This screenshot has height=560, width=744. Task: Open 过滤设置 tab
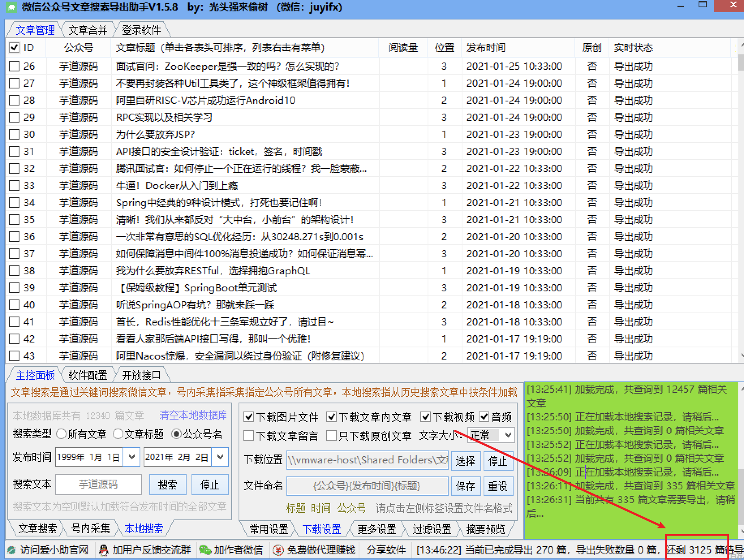pyautogui.click(x=432, y=529)
